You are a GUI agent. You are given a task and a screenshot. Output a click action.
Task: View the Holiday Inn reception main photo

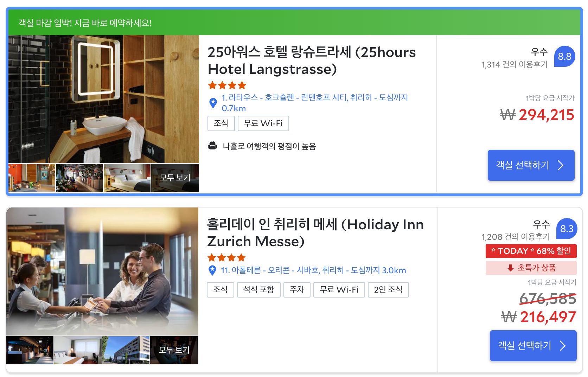tap(102, 271)
